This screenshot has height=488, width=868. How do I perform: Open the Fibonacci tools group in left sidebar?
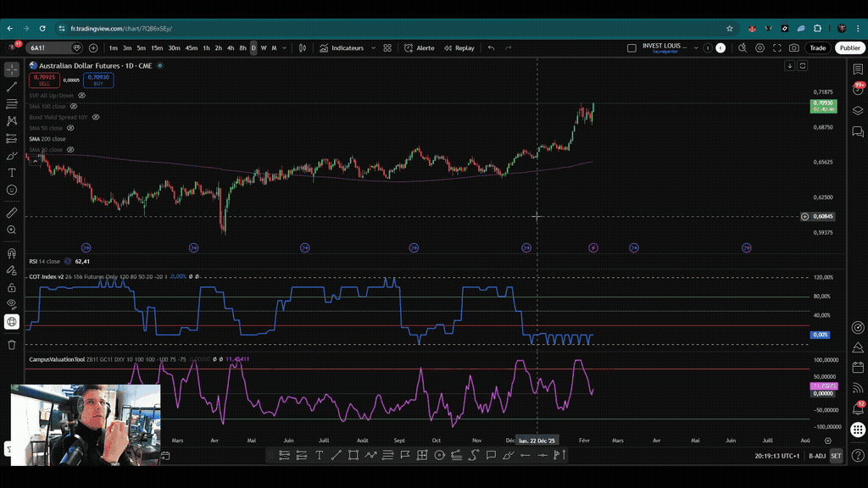tap(12, 104)
